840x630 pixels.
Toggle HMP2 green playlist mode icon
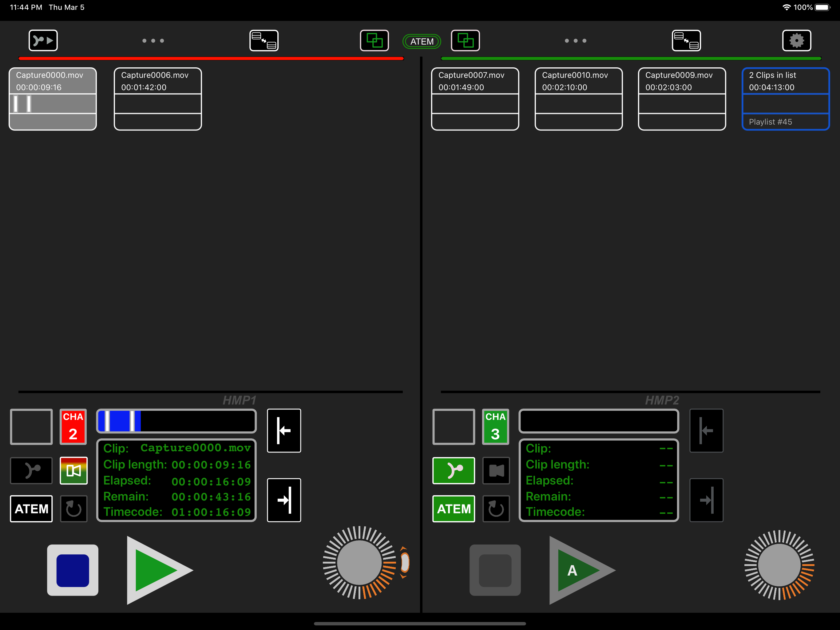(x=454, y=470)
